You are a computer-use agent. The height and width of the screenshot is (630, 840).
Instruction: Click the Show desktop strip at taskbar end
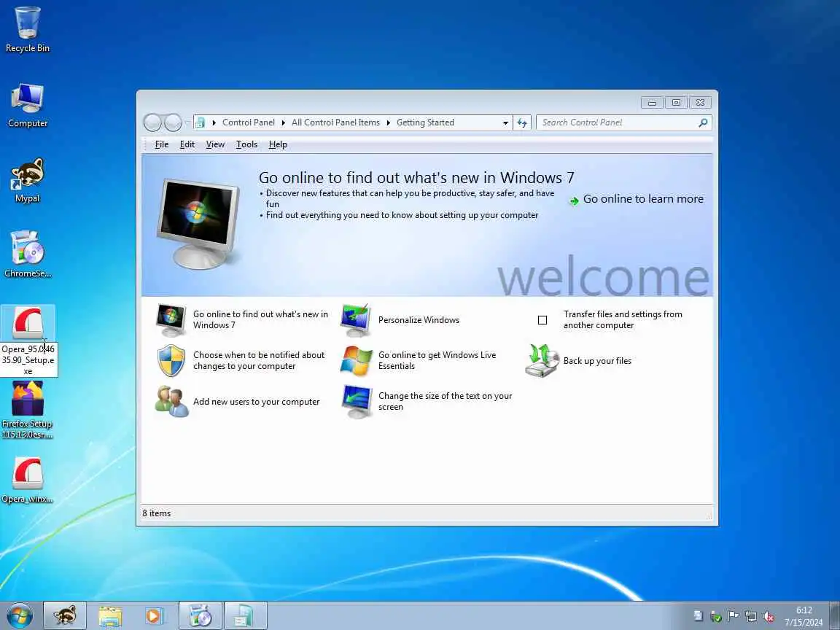pos(835,615)
